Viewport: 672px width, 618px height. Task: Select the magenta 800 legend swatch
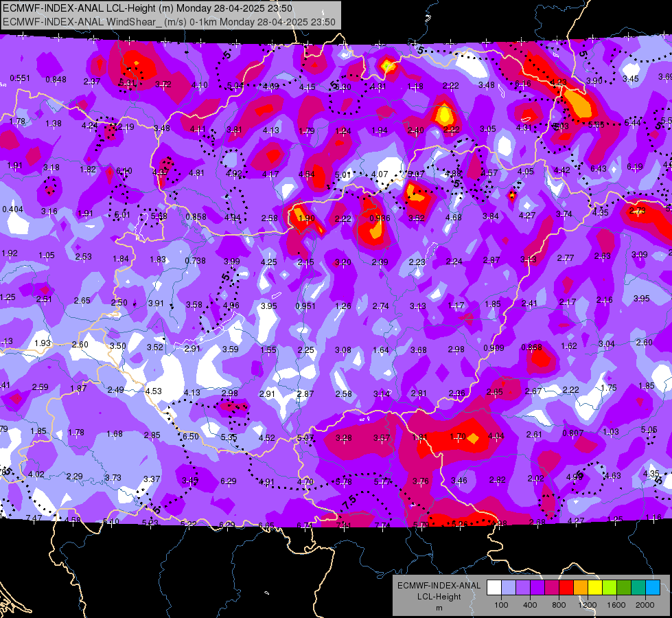(552, 587)
